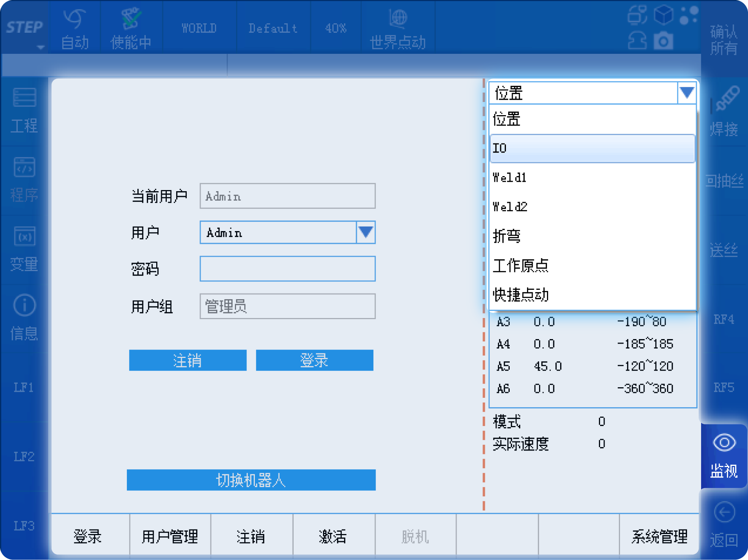Confirm all with 确认所有
Screen dimensions: 748x560
pos(724,40)
